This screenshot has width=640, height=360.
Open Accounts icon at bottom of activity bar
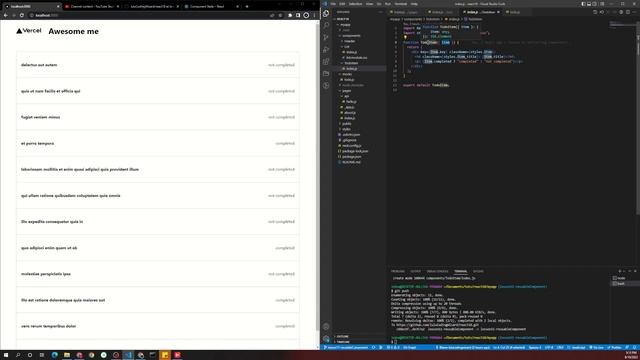pyautogui.click(x=326, y=327)
